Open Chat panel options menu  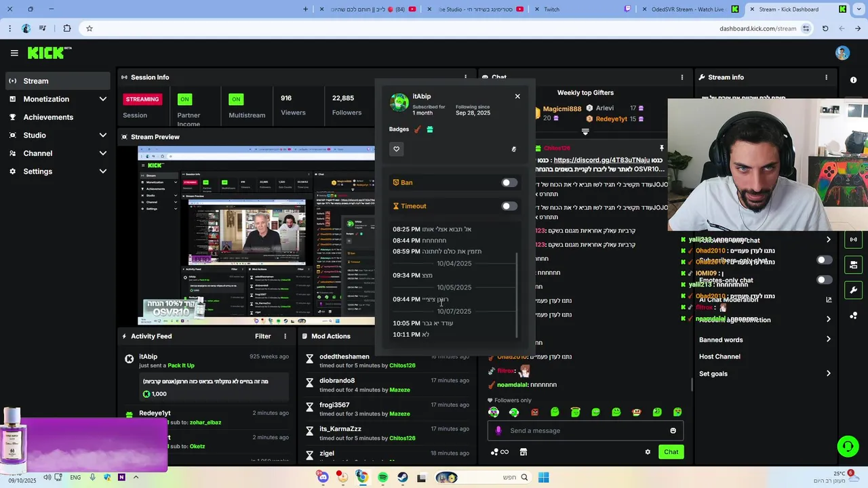click(682, 77)
